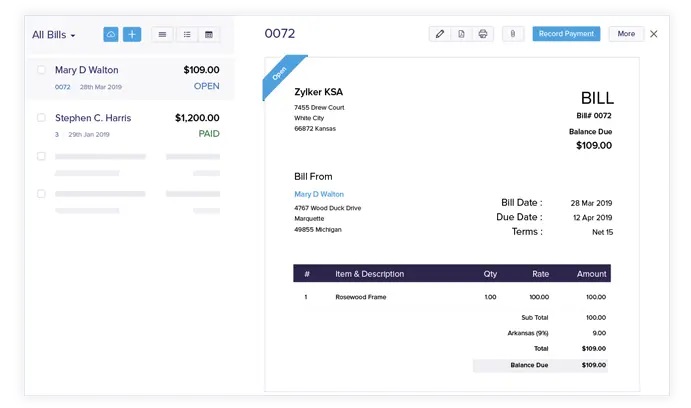Screen dimensions: 691x408
Task: Click the paperclip attachment icon
Action: (x=512, y=34)
